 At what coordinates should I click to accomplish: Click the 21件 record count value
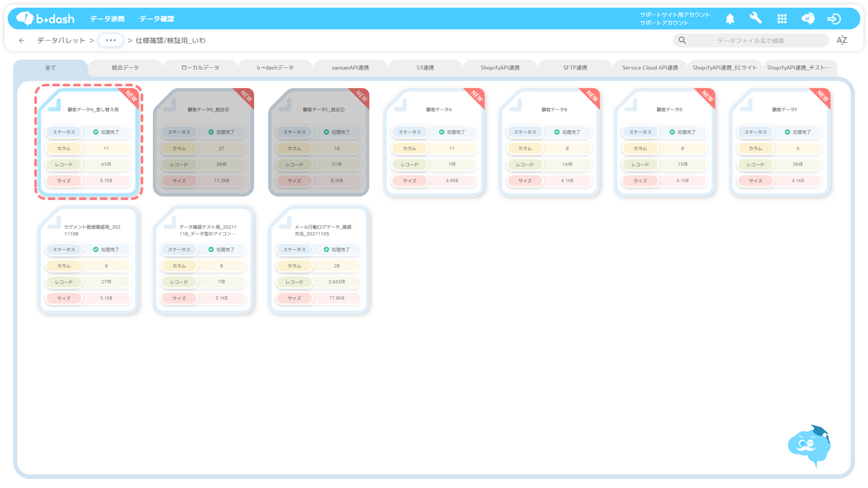pyautogui.click(x=337, y=164)
